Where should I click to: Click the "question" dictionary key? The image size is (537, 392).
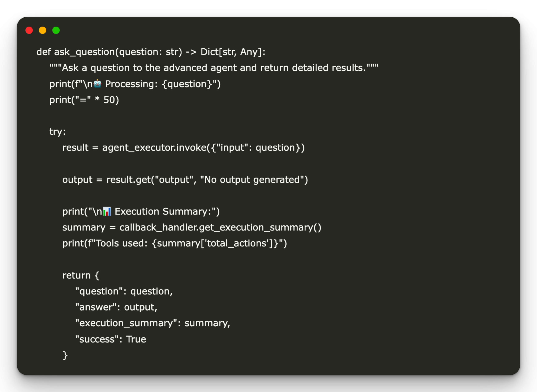[99, 291]
